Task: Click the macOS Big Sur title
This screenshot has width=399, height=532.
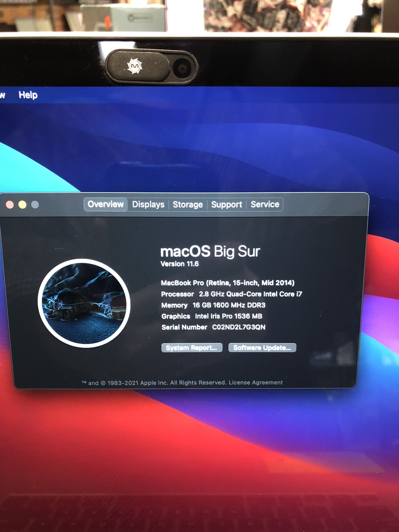Action: coord(210,251)
